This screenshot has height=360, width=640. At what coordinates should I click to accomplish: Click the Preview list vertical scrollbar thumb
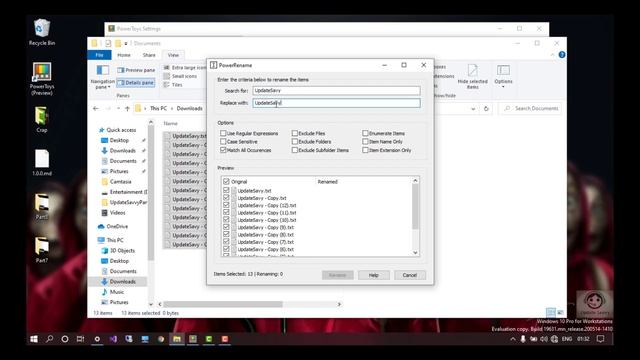point(415,207)
